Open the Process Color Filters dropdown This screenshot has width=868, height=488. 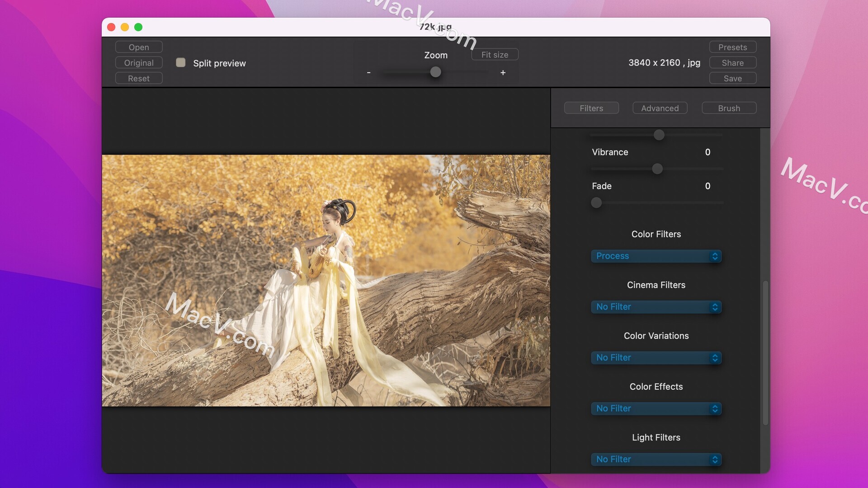pos(656,256)
